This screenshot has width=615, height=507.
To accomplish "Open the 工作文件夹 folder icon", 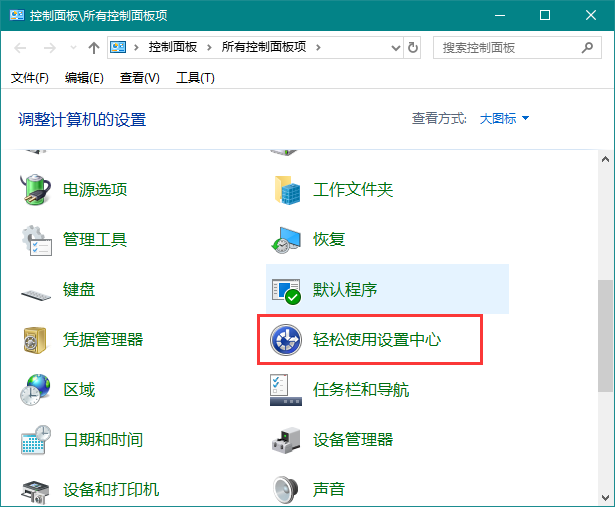I will pyautogui.click(x=287, y=190).
